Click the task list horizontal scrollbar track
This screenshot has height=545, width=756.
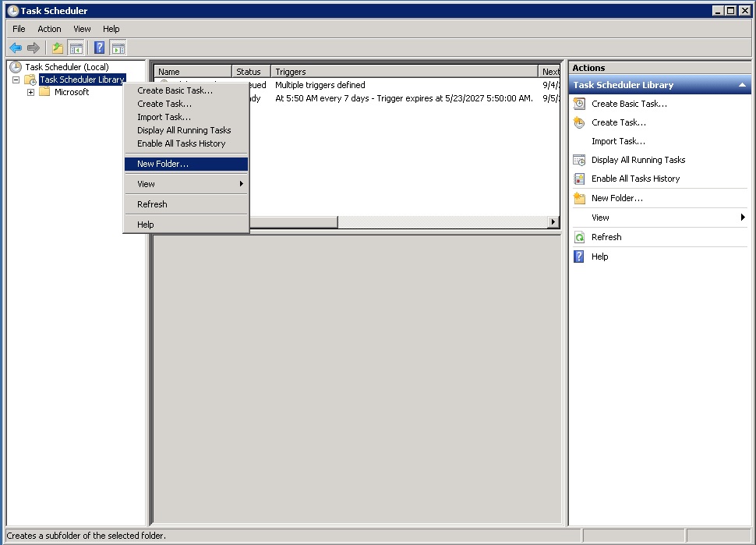443,222
